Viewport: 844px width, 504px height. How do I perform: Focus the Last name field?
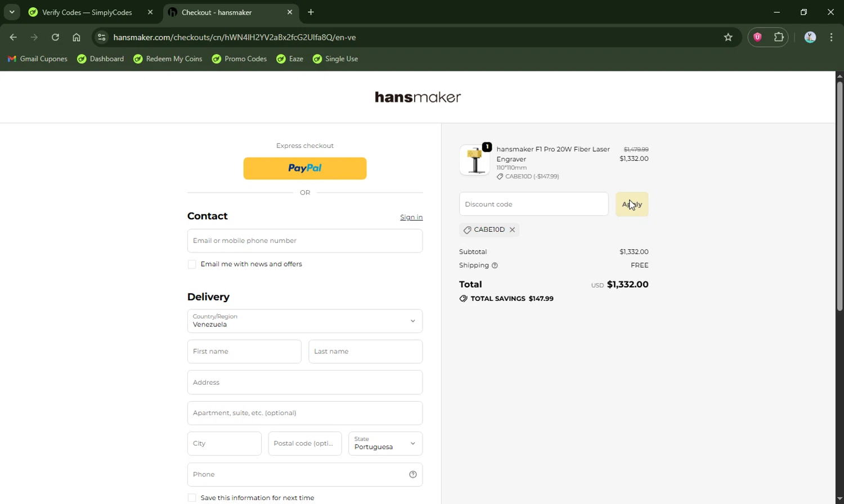tap(366, 352)
